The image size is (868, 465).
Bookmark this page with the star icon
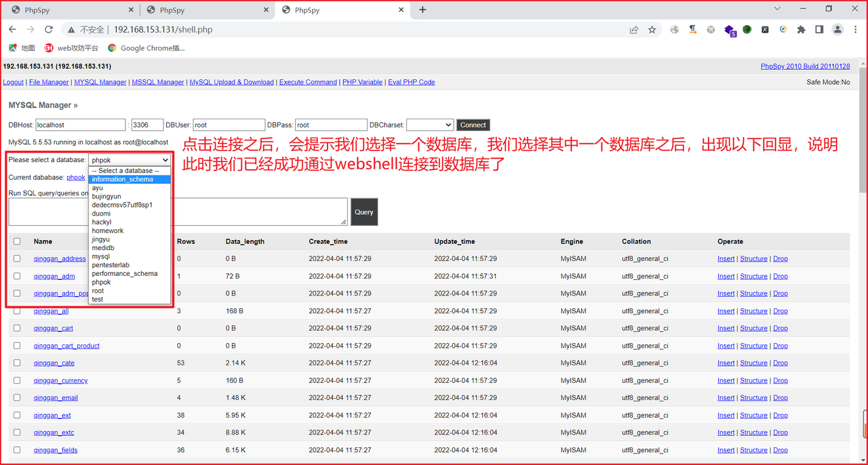[x=652, y=30]
